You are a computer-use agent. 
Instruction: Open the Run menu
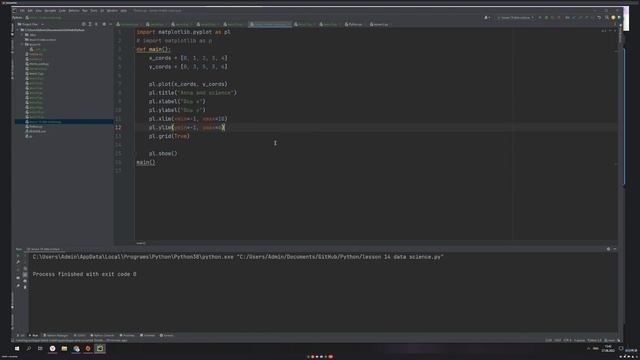[x=85, y=11]
